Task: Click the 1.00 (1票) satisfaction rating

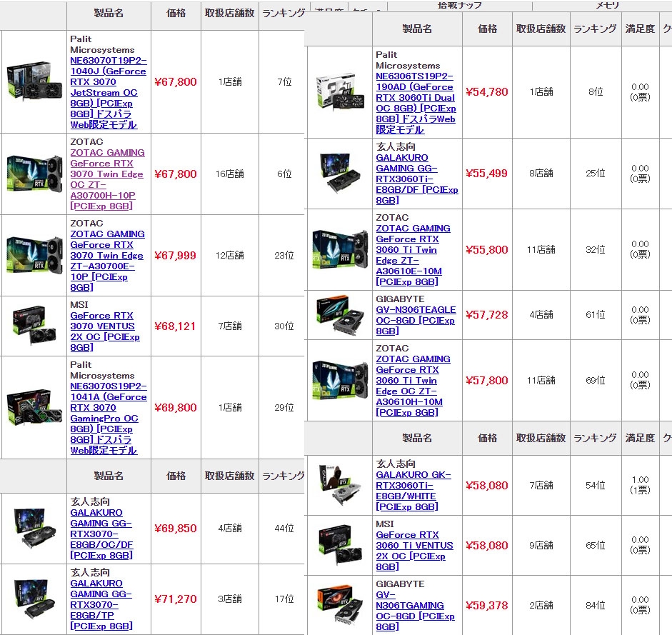Action: [640, 485]
